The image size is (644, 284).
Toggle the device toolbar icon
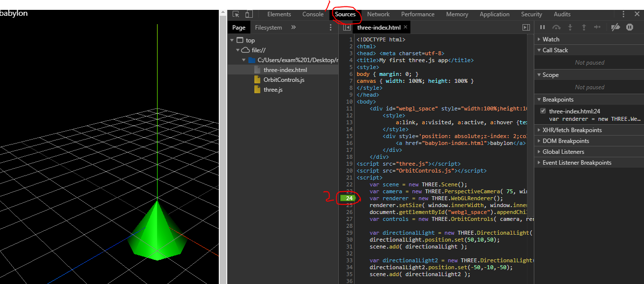(249, 14)
